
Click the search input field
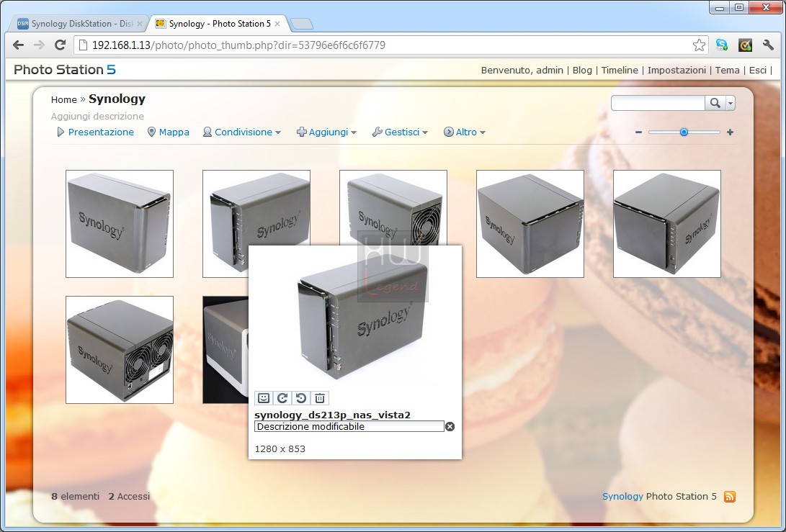point(658,103)
